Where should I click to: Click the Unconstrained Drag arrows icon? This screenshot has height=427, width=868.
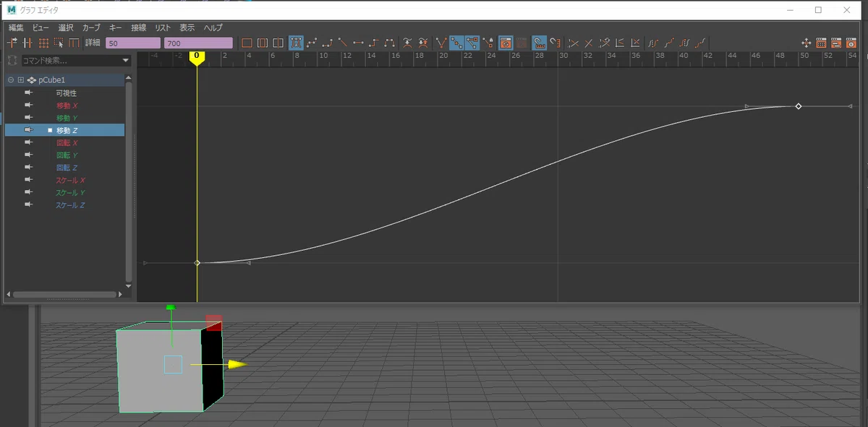click(806, 43)
